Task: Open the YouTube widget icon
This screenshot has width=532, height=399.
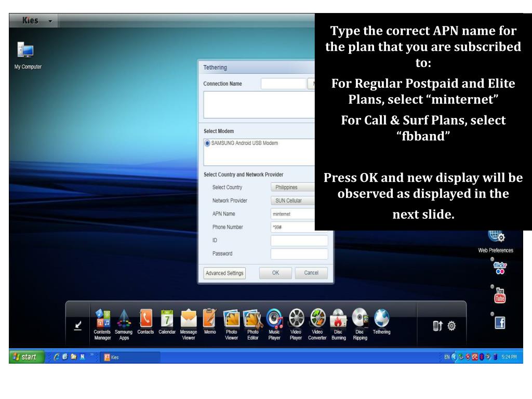Action: 500,295
